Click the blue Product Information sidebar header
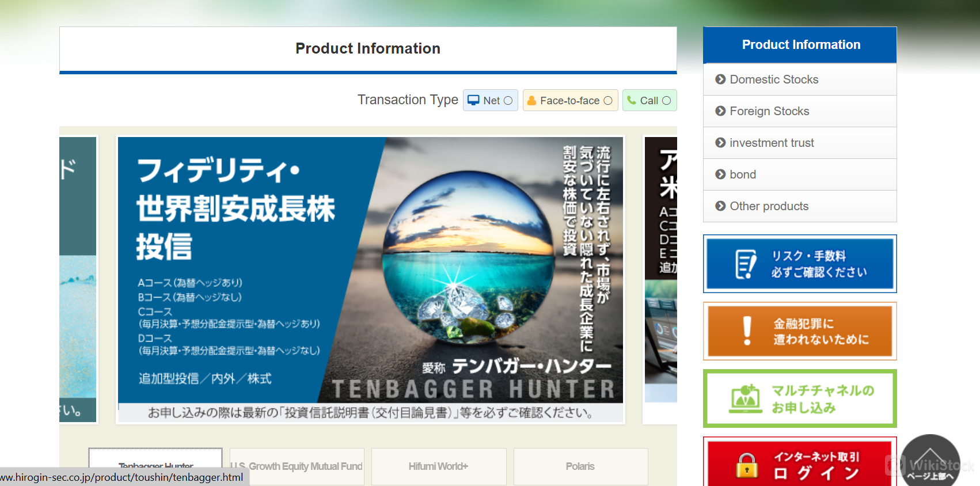 point(800,45)
